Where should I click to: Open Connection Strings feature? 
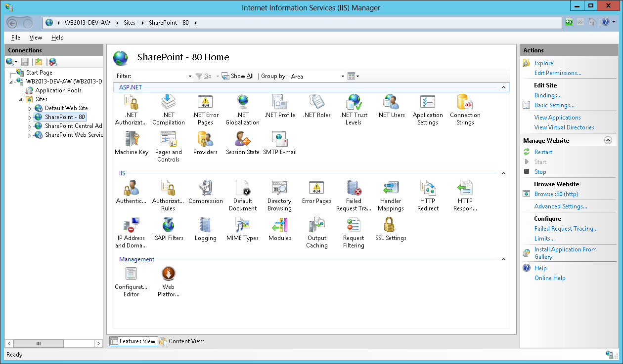[465, 109]
